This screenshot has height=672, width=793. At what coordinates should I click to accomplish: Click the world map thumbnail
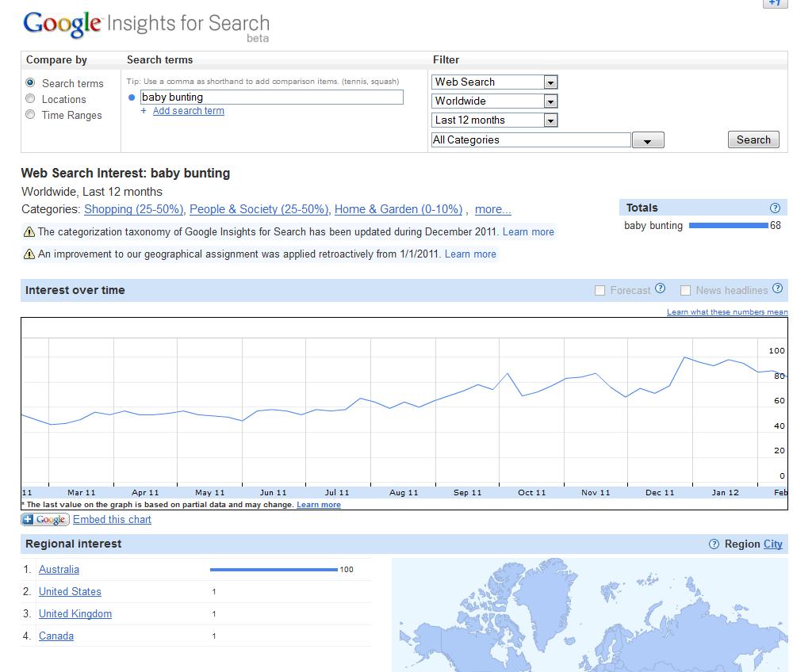pos(590,615)
